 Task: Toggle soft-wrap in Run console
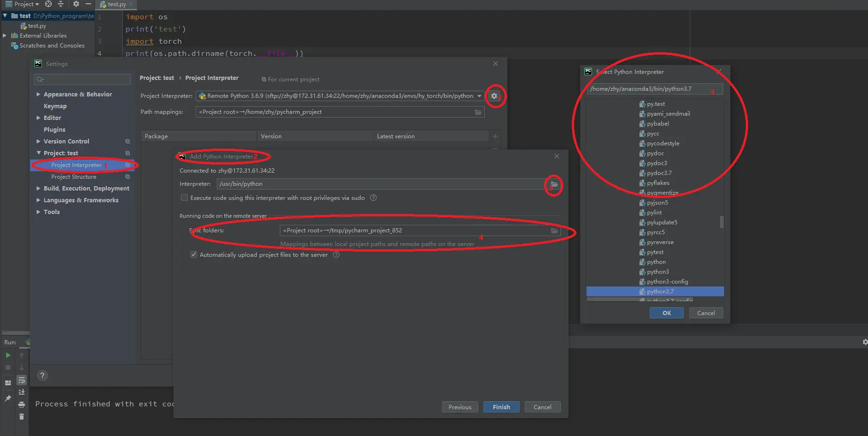point(22,380)
